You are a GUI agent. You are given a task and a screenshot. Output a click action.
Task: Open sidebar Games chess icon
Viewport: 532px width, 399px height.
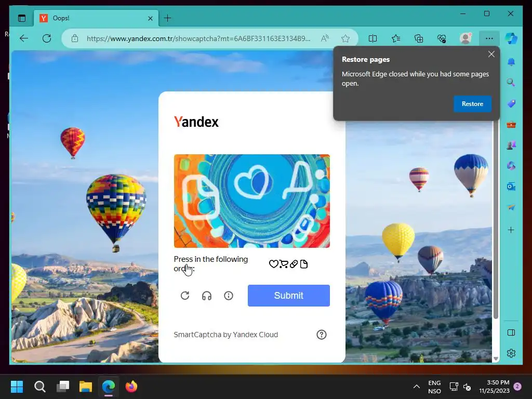point(511,145)
